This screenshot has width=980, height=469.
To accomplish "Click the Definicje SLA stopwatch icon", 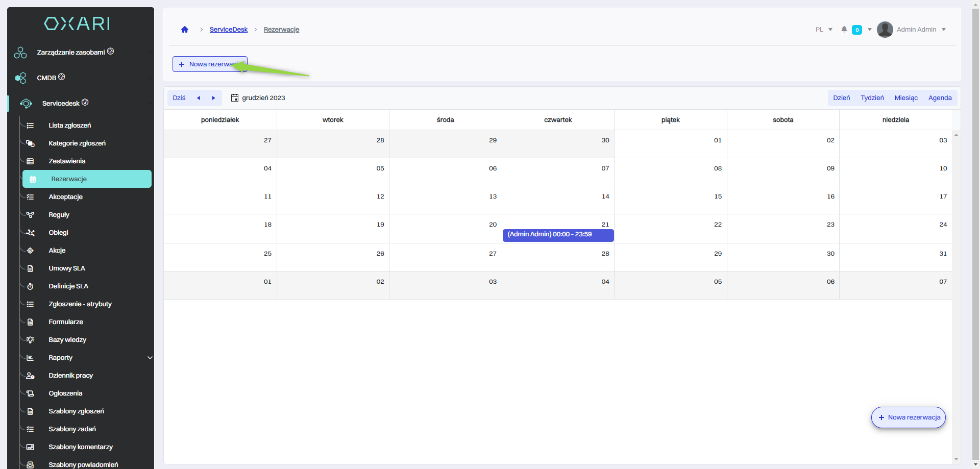I will pyautogui.click(x=30, y=286).
